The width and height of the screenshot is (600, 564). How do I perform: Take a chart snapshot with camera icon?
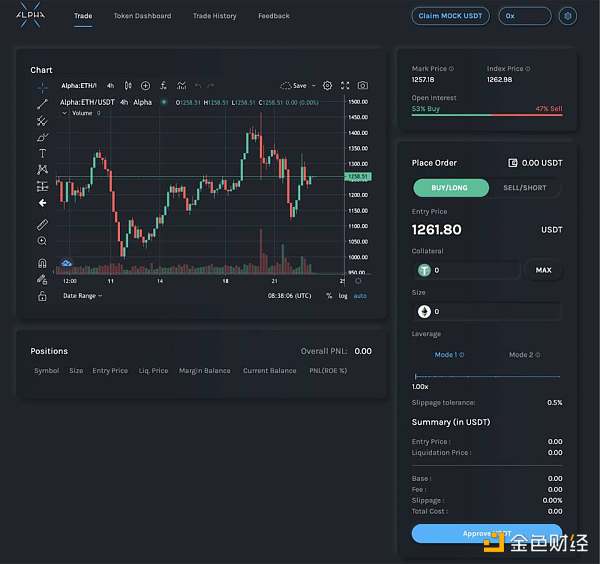[x=363, y=85]
